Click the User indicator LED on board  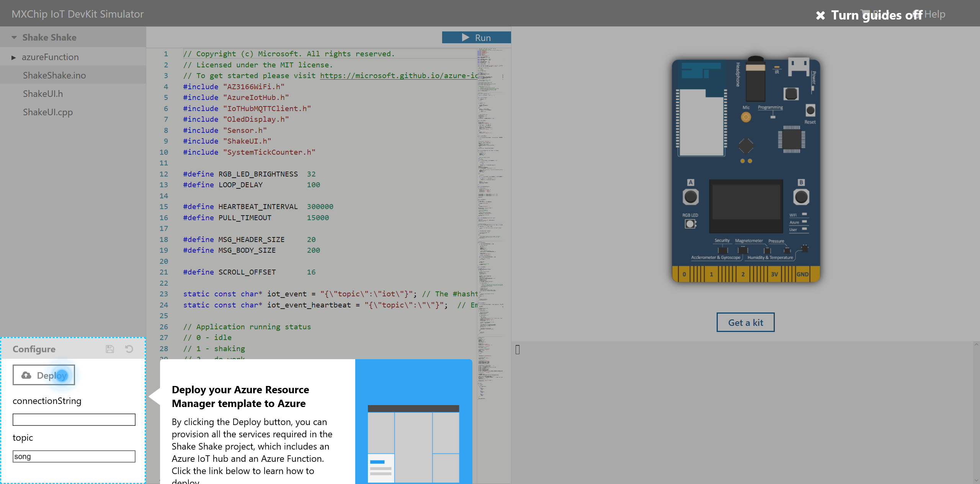[x=804, y=229]
